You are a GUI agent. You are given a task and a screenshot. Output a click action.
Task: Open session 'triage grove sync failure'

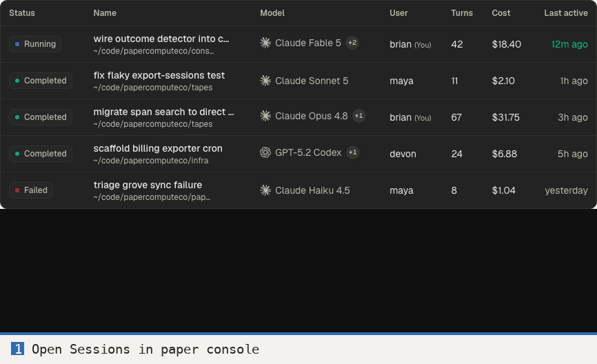pos(148,185)
